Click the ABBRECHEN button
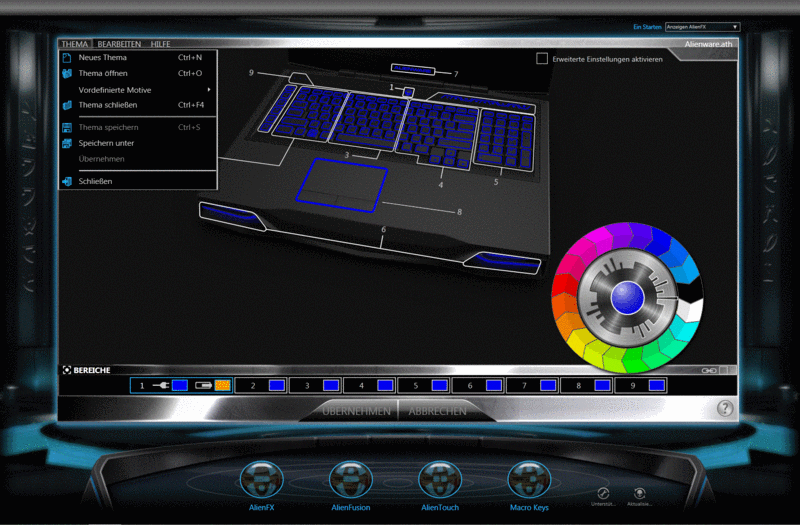This screenshot has height=525, width=800. (437, 411)
